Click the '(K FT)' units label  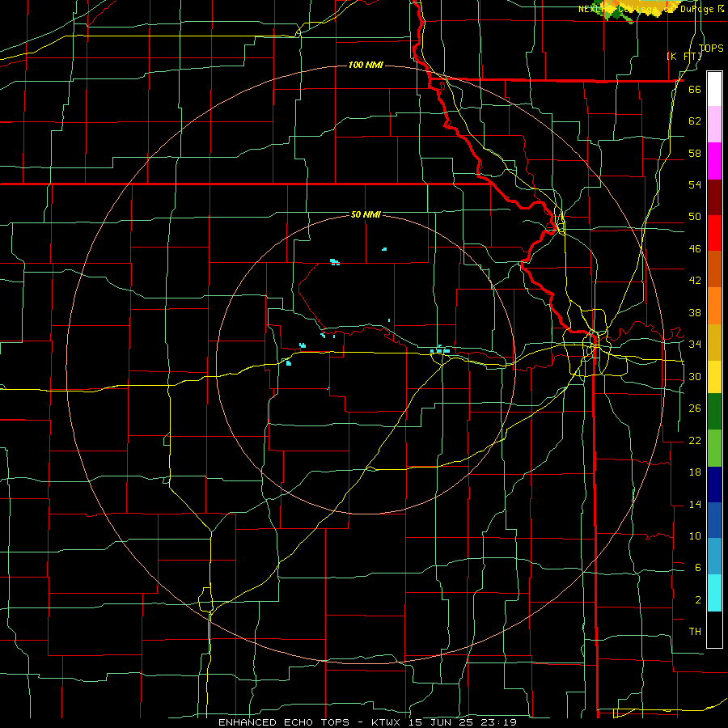[684, 57]
